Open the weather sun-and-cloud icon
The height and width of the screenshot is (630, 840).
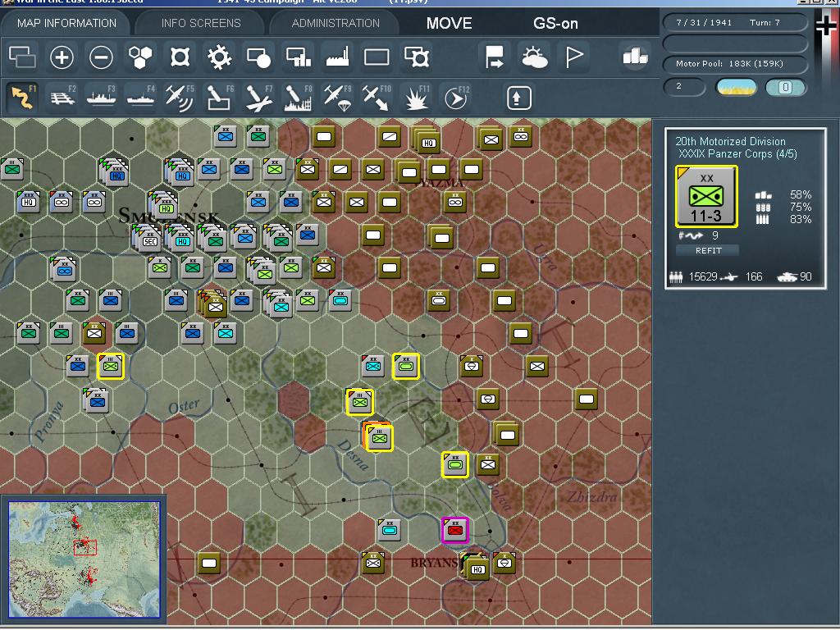[534, 57]
